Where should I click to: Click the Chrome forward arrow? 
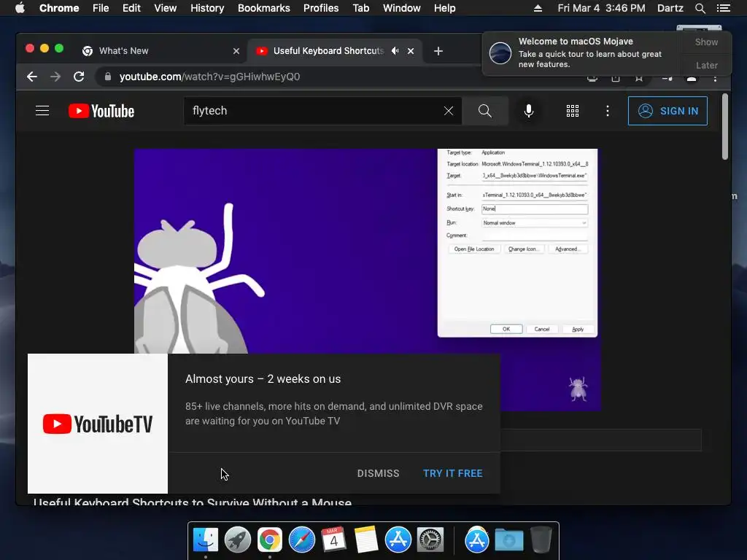(55, 77)
